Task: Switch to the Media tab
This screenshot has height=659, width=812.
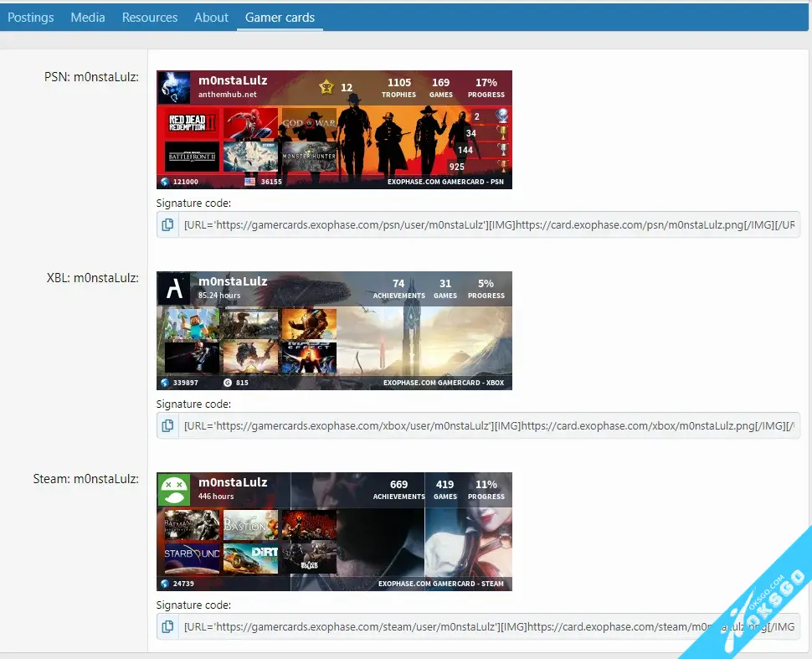Action: pyautogui.click(x=88, y=17)
